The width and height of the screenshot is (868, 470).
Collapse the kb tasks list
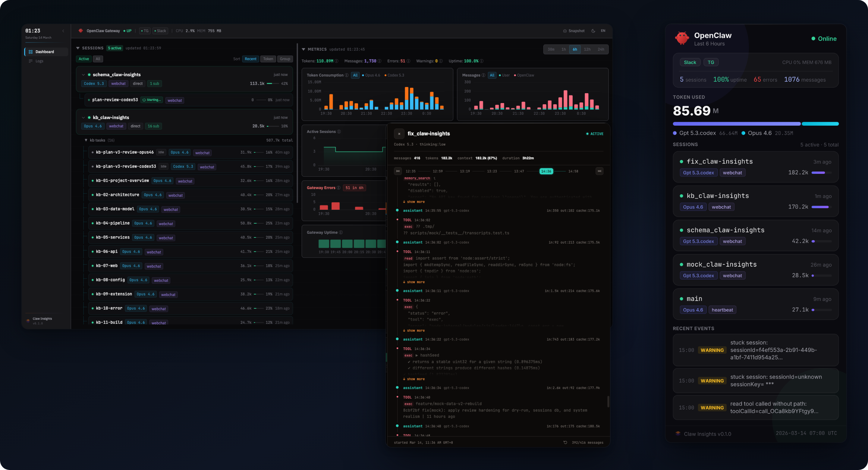click(86, 140)
